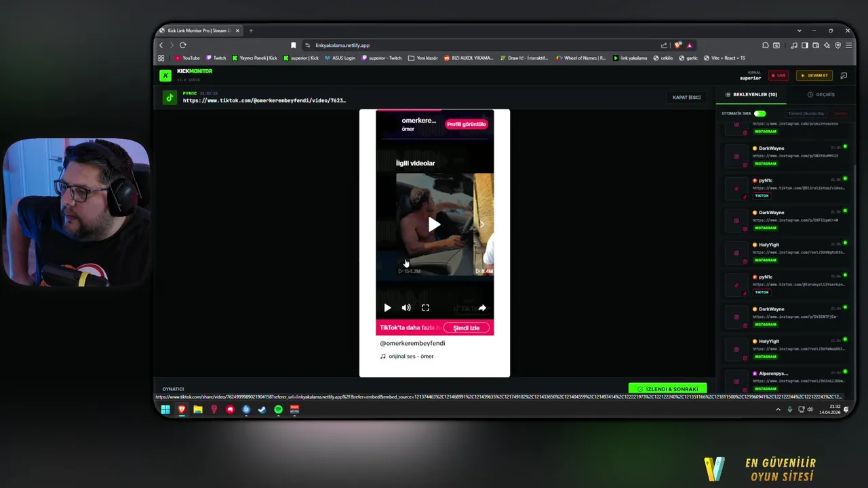The height and width of the screenshot is (488, 868).
Task: Open a new browser tab
Action: [x=250, y=30]
